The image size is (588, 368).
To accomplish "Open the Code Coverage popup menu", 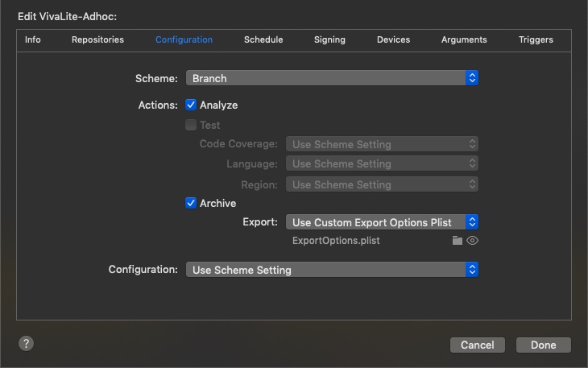I will click(382, 144).
